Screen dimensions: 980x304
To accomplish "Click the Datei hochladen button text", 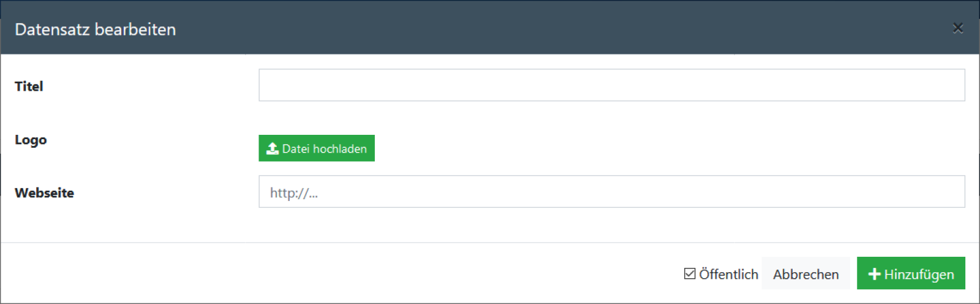I will coord(325,149).
